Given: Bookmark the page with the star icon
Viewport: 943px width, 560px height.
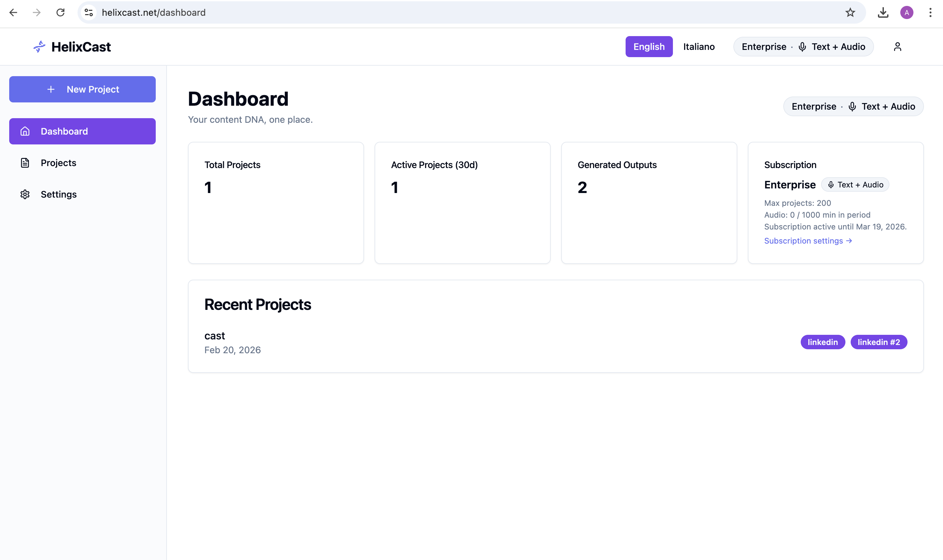Looking at the screenshot, I should [x=850, y=12].
